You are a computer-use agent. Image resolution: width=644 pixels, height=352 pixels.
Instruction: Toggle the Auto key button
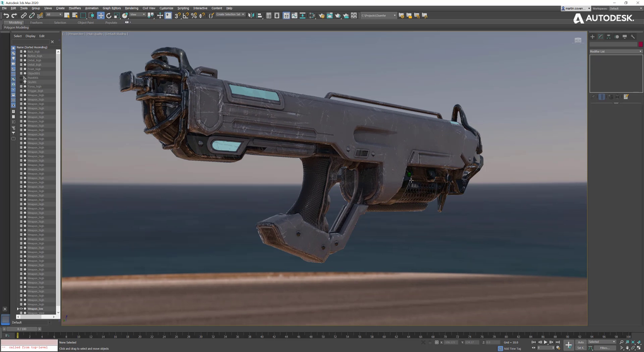tap(581, 343)
